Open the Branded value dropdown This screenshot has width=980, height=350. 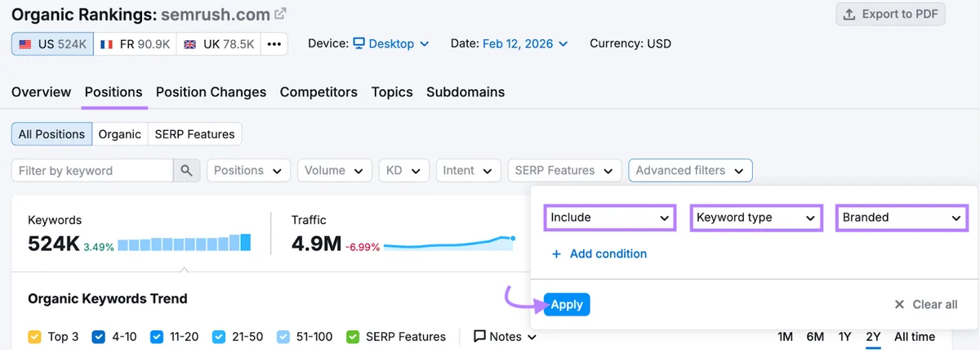point(902,218)
